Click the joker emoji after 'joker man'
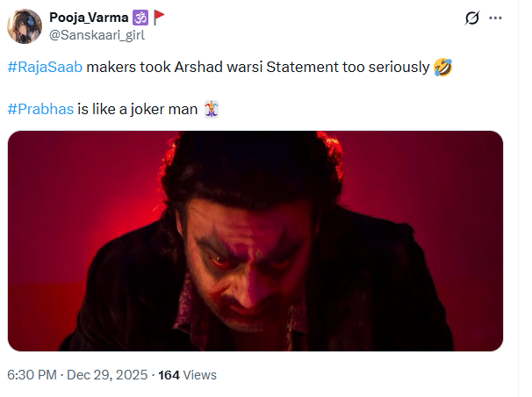Viewport: 532px width, 397px height. (x=211, y=109)
